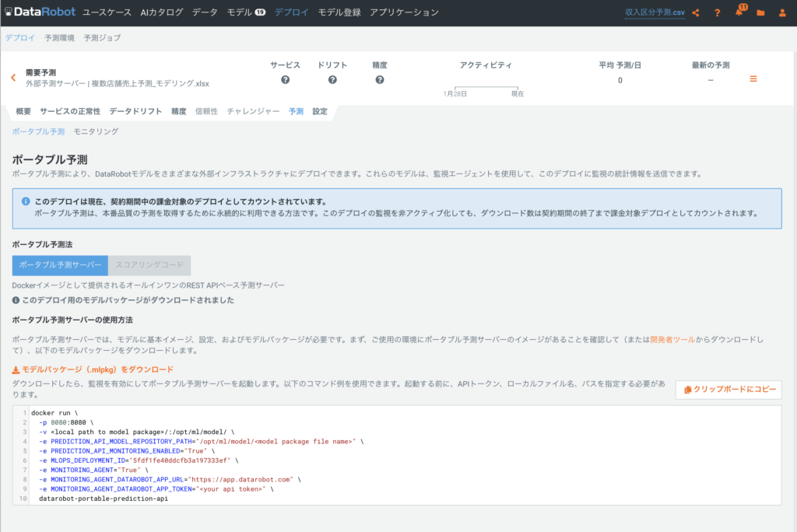This screenshot has height=532, width=797.
Task: Click the docker run code line
Action: tap(55, 413)
